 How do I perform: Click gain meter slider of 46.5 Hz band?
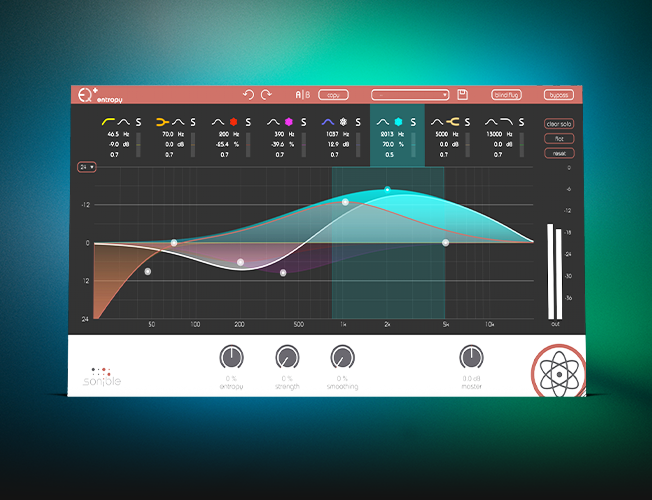(x=138, y=145)
